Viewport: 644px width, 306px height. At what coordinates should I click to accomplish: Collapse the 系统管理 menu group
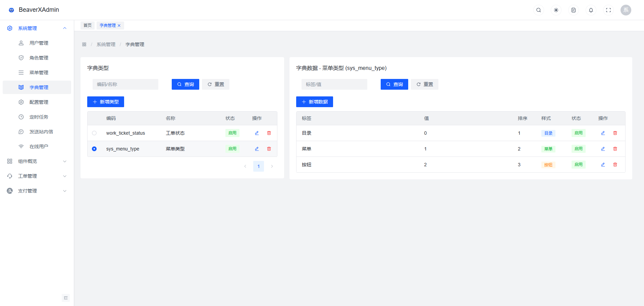(37, 28)
